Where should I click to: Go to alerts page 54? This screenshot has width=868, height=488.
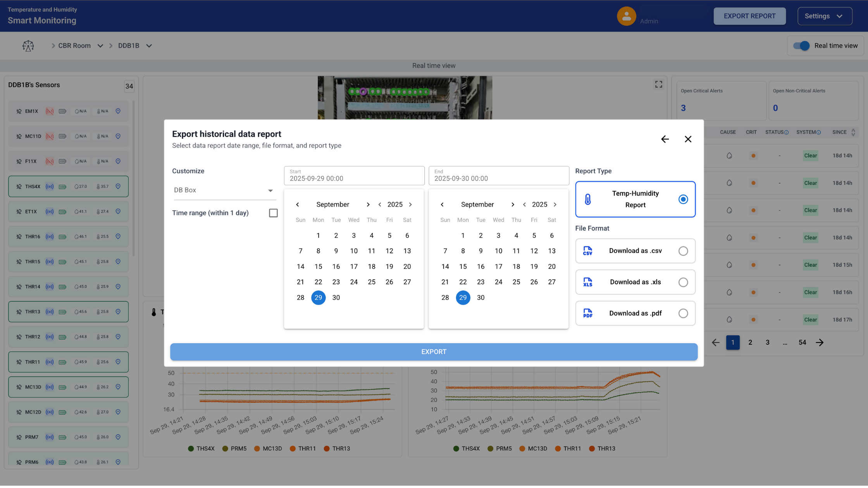tap(802, 342)
